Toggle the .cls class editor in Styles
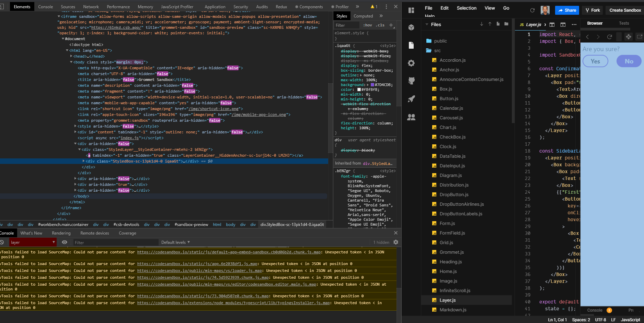Image resolution: width=644 pixels, height=323 pixels. tap(380, 25)
